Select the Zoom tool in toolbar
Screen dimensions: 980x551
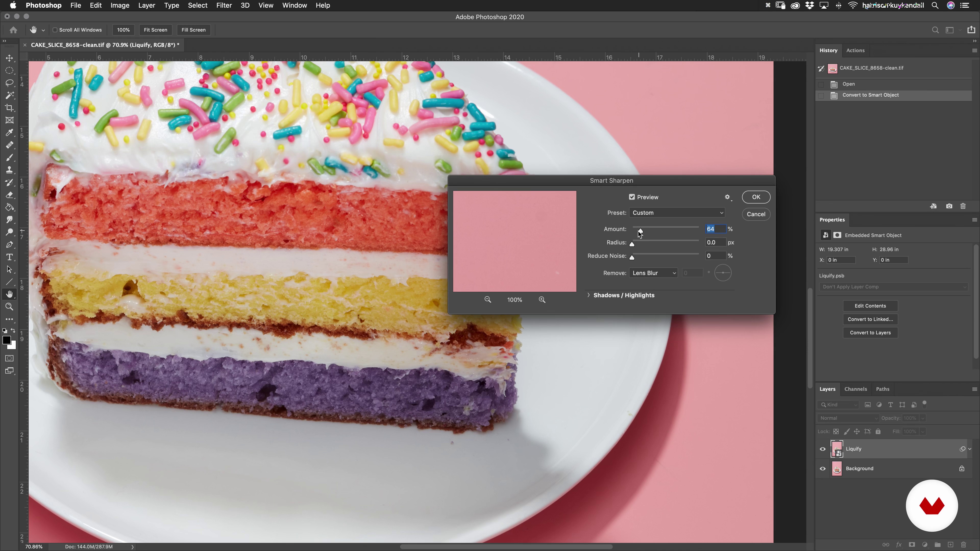click(9, 307)
